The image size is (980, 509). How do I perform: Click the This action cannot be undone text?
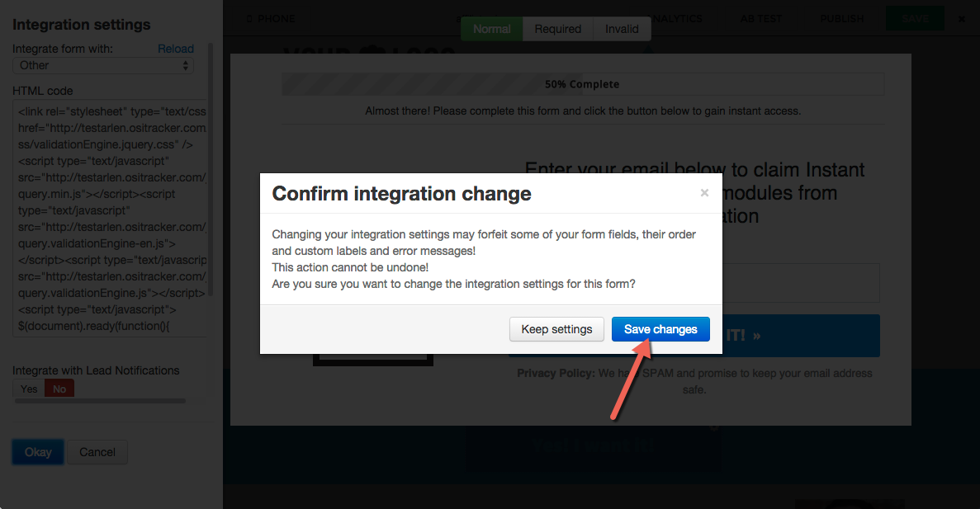pos(350,267)
